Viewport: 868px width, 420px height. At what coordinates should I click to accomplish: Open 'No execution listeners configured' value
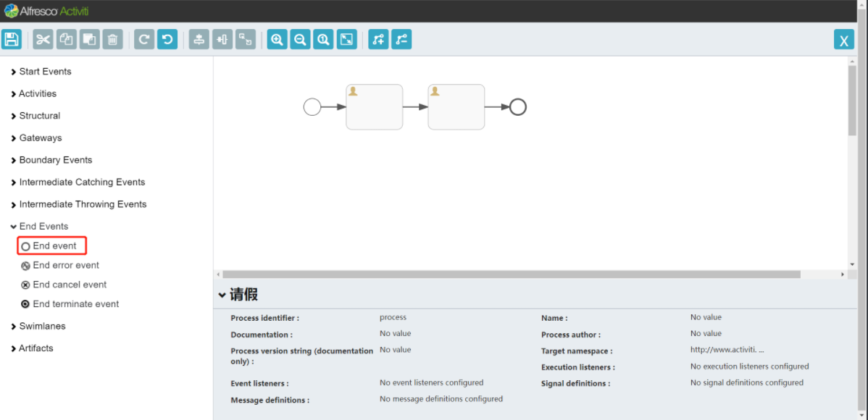coord(749,366)
